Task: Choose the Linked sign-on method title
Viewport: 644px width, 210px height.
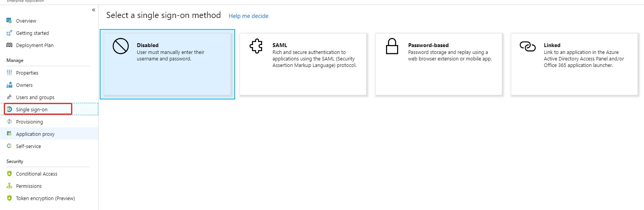Action: point(552,45)
